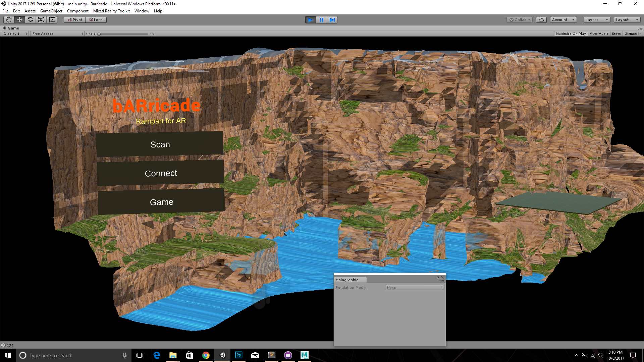Step one frame forward
The height and width of the screenshot is (362, 644).
(x=332, y=20)
